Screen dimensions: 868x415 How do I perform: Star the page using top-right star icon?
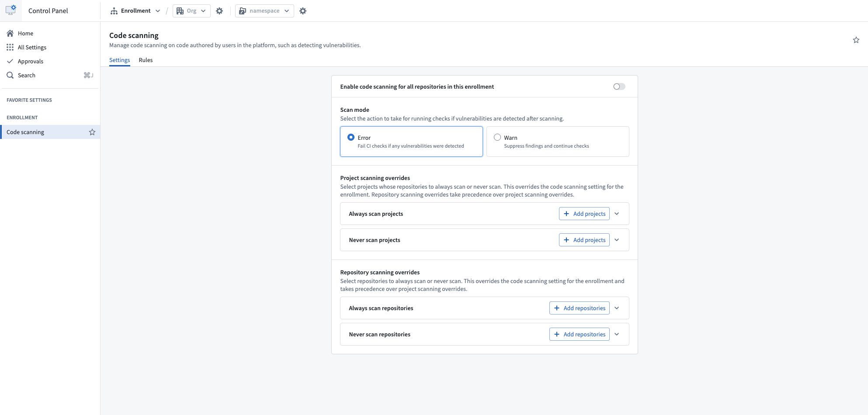856,40
